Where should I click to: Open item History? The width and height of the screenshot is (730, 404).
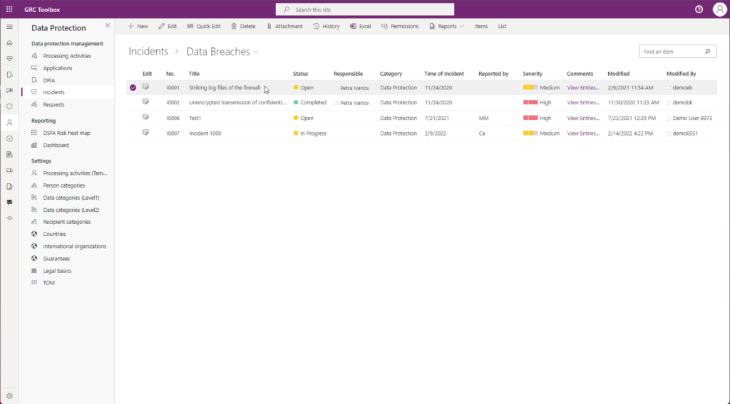pos(326,27)
